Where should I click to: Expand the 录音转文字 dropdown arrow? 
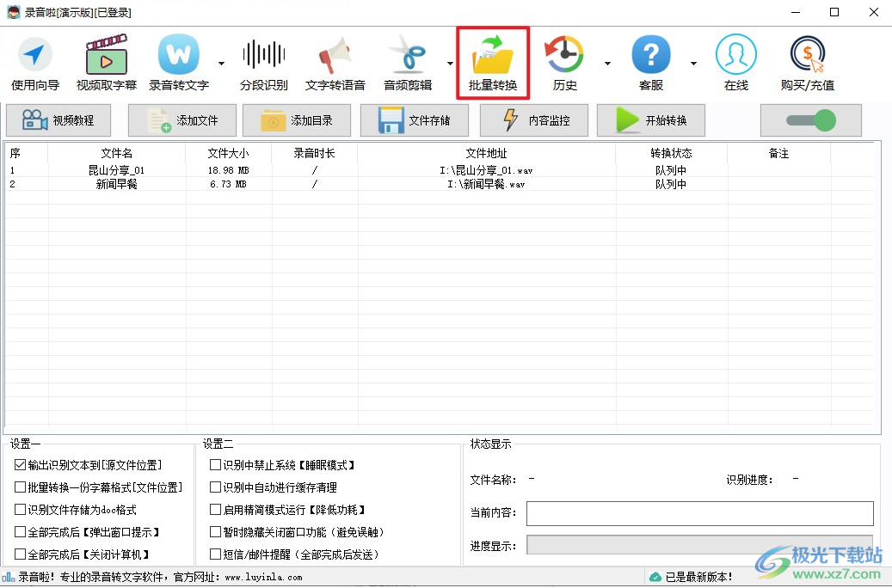pos(220,63)
